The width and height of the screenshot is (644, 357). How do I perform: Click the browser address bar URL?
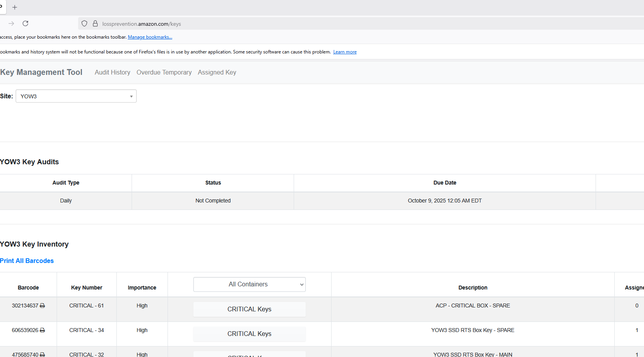141,24
